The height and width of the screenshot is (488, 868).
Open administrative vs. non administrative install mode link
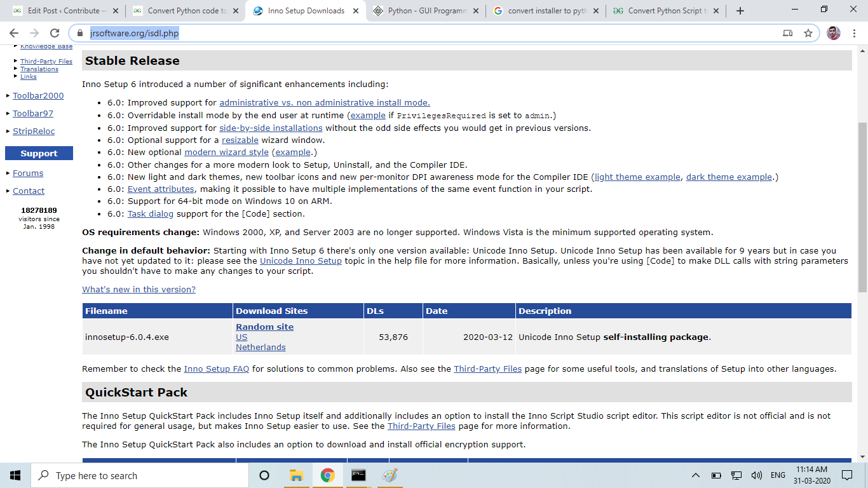pyautogui.click(x=325, y=103)
